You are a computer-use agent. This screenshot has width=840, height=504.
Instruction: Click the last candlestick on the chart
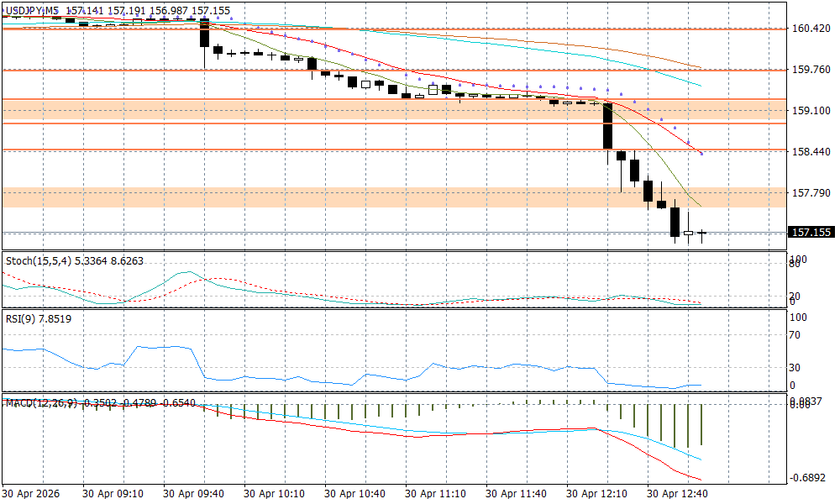click(x=701, y=233)
